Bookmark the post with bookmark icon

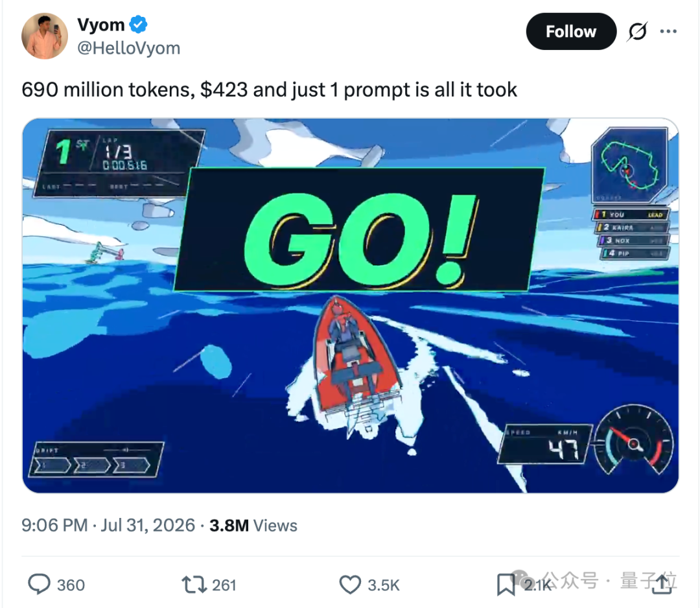(x=506, y=585)
